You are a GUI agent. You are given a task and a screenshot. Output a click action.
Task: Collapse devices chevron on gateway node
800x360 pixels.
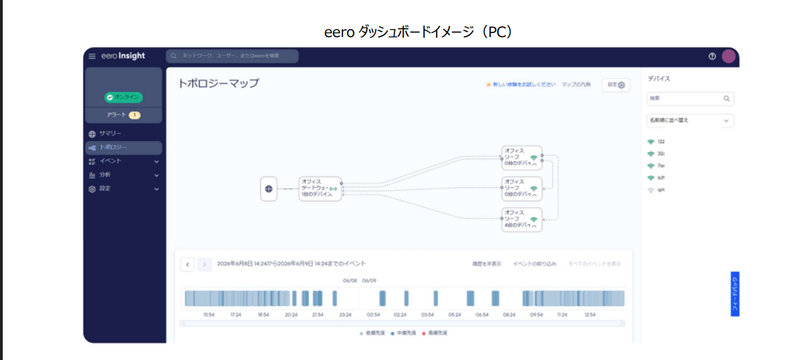tap(330, 195)
